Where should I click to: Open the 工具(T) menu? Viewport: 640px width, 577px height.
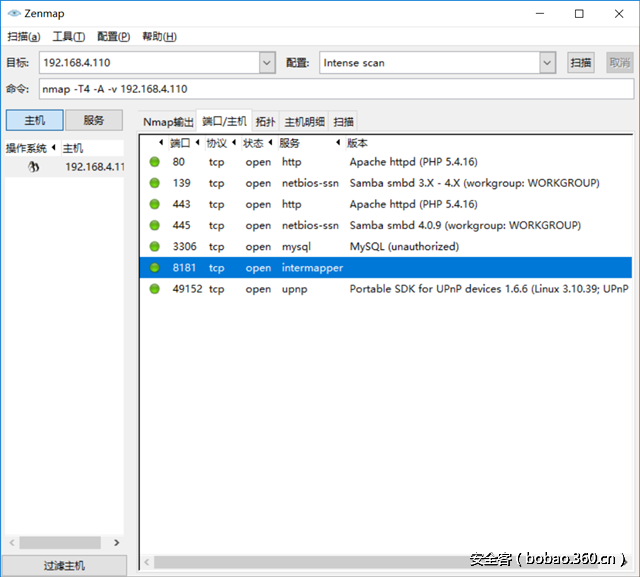(69, 37)
